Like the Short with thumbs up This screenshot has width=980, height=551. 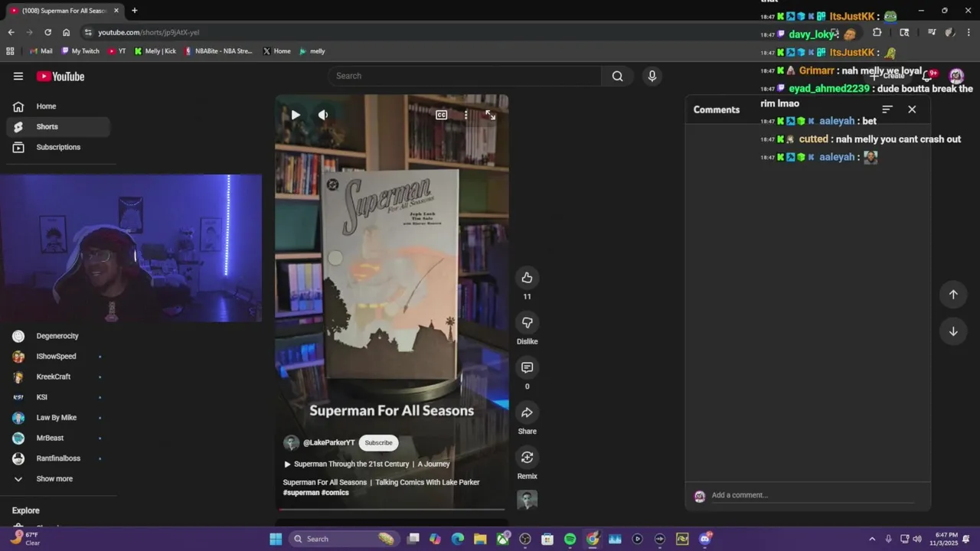pos(527,277)
